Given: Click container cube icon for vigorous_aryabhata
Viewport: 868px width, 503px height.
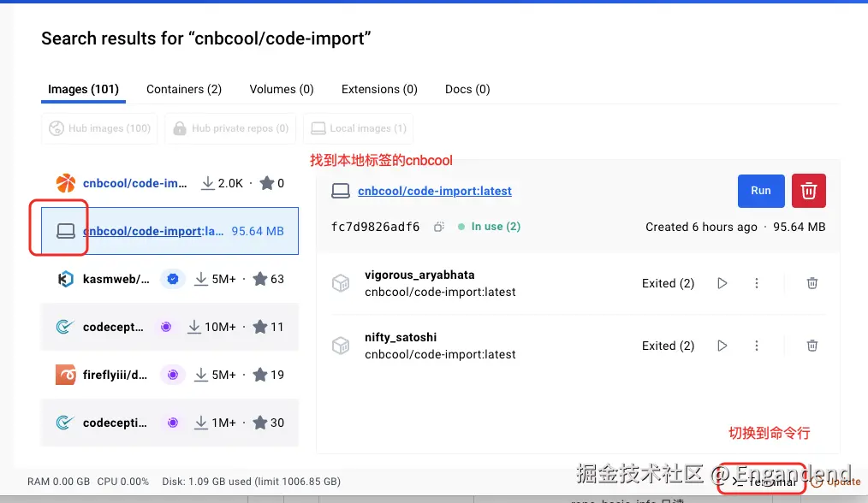Looking at the screenshot, I should (341, 283).
